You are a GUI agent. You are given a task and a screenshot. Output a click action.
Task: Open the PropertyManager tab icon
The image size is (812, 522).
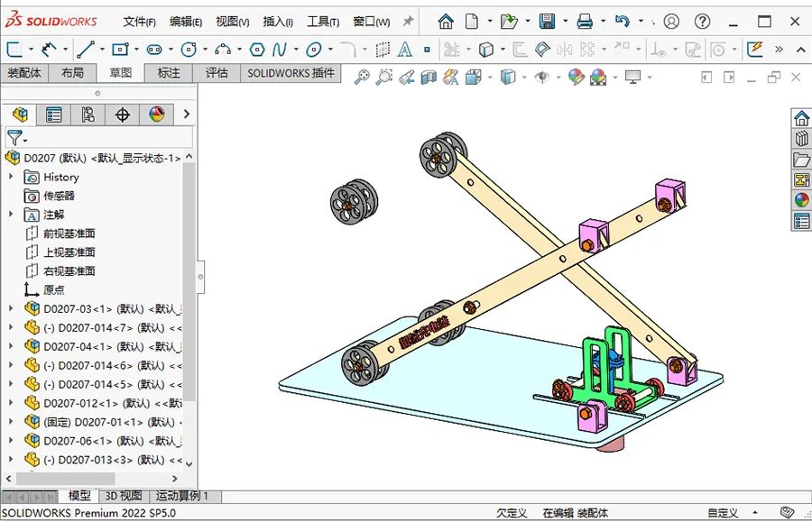pyautogui.click(x=53, y=114)
